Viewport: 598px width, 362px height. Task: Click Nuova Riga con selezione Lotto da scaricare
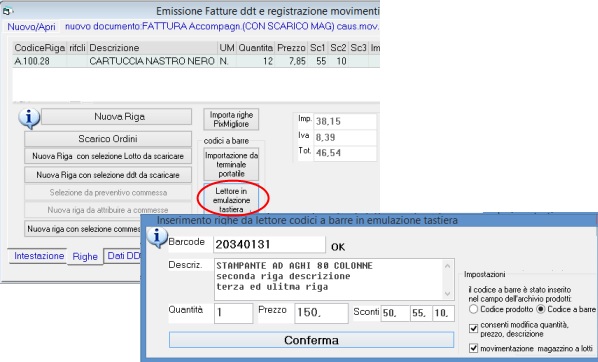[x=108, y=156]
